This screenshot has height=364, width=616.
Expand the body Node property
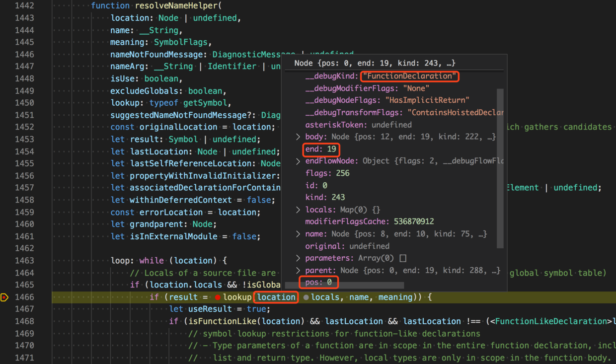297,137
